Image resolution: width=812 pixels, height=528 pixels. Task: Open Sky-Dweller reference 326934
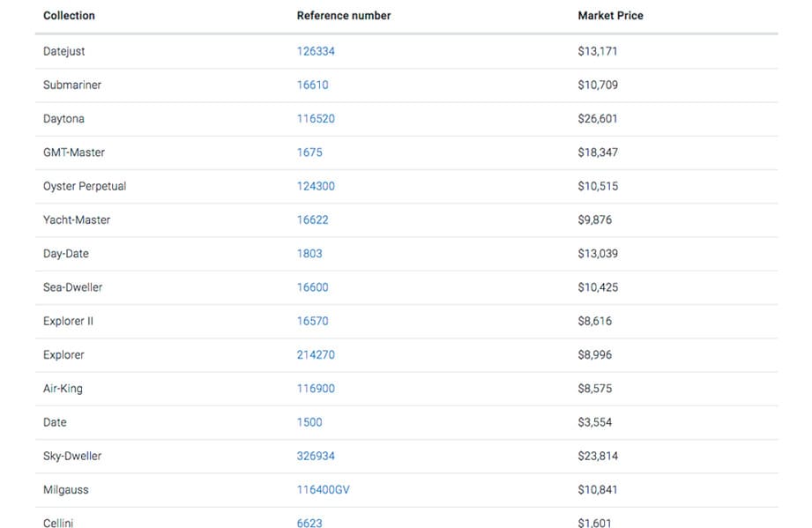tap(316, 456)
